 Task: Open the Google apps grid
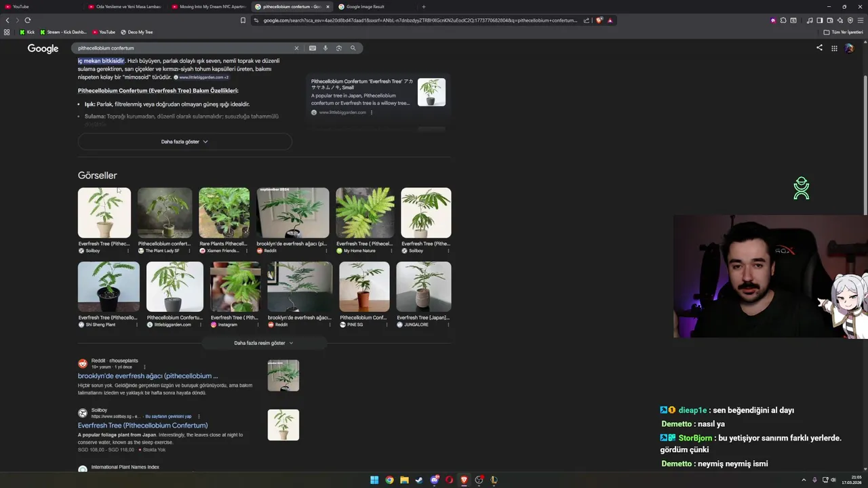834,48
